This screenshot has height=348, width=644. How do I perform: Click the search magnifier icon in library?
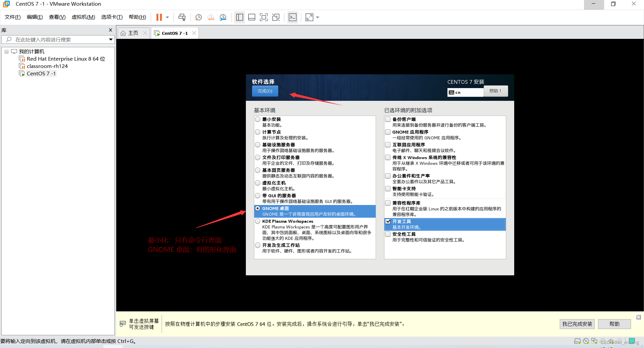tap(9, 40)
